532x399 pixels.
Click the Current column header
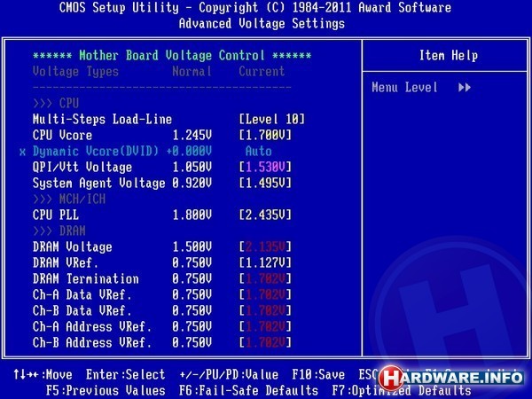[262, 72]
